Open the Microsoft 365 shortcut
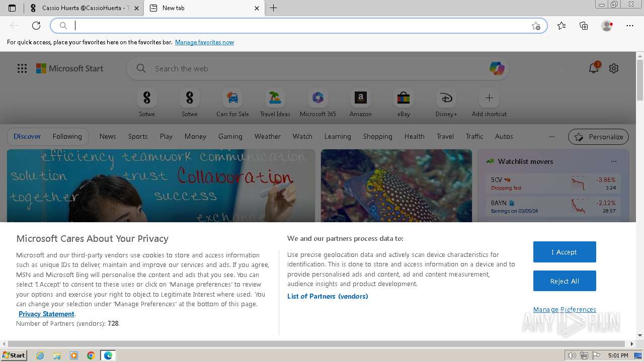This screenshot has width=644, height=362. point(317,103)
